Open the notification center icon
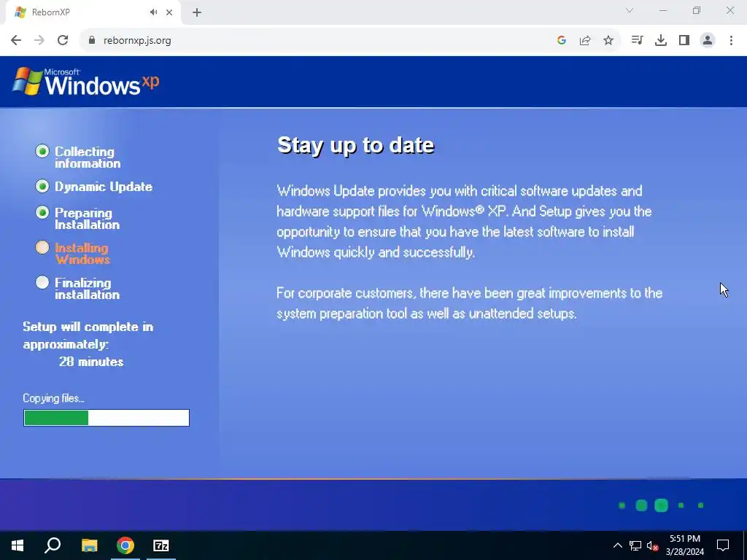747x560 pixels. pos(723,545)
